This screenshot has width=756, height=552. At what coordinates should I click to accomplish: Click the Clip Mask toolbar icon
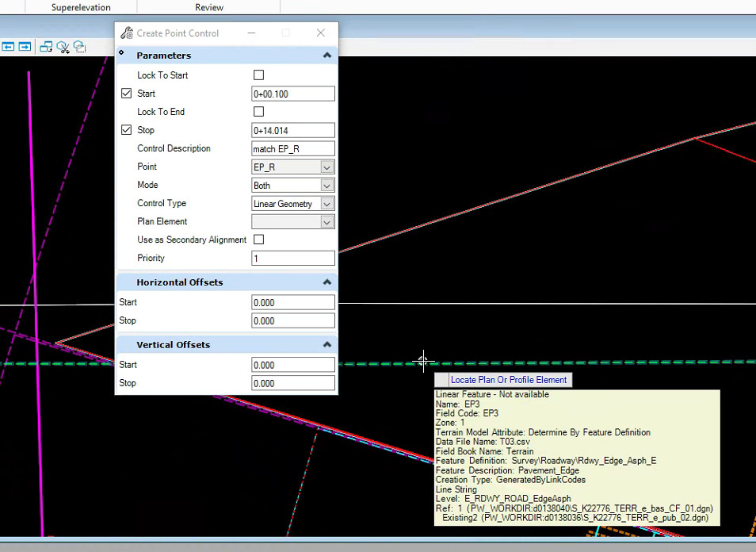point(80,47)
